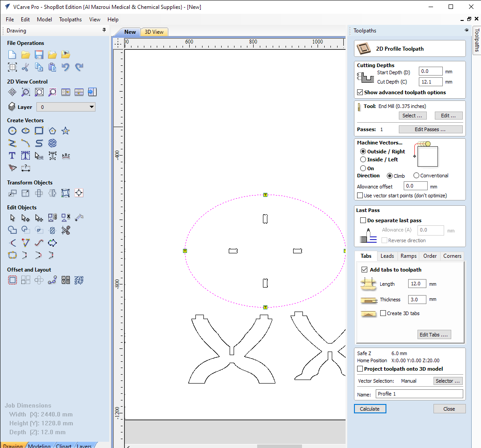Choose the Selection arrow tool
Viewport: 481px width, 448px height.
(12, 218)
